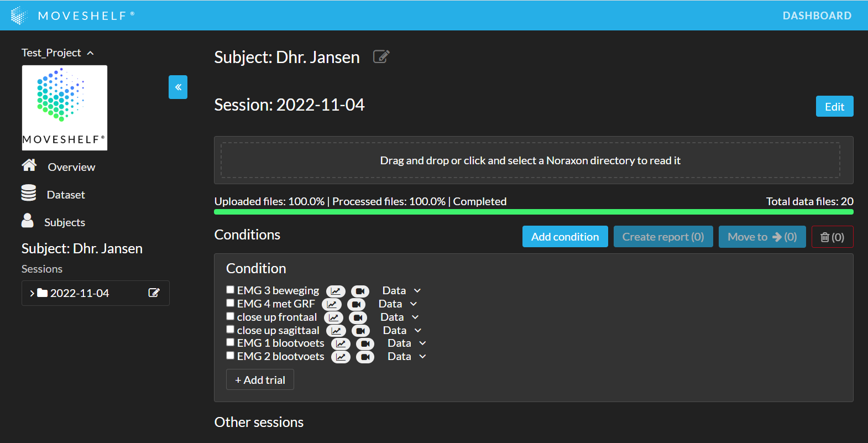The image size is (868, 443).
Task: Select close up frontaal checkbox
Action: point(231,316)
